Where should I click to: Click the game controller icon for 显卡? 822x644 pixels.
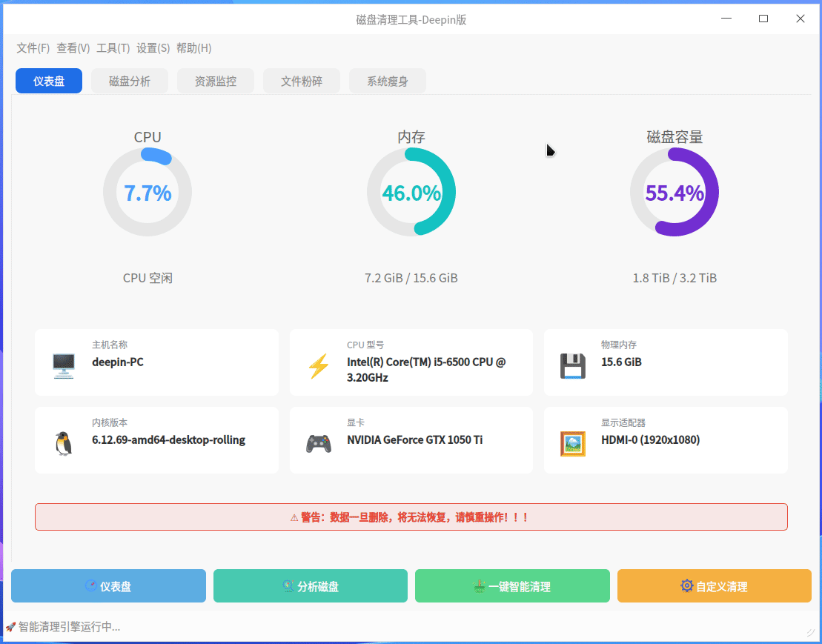click(x=318, y=444)
